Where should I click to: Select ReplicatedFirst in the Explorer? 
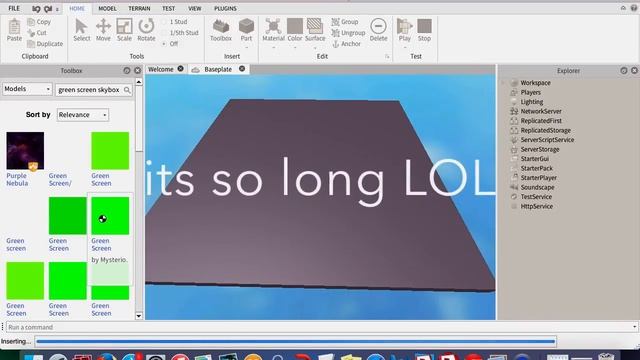tap(541, 121)
